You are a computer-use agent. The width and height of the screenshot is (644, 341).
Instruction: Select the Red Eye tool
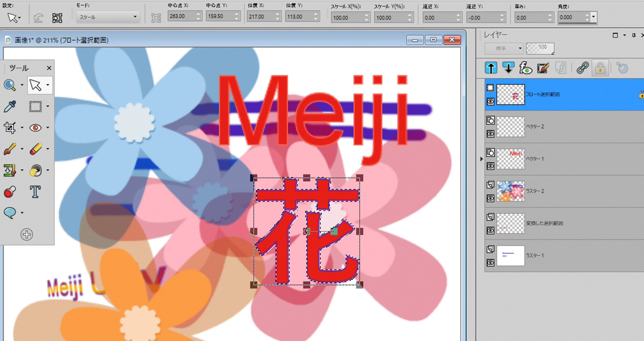click(35, 128)
